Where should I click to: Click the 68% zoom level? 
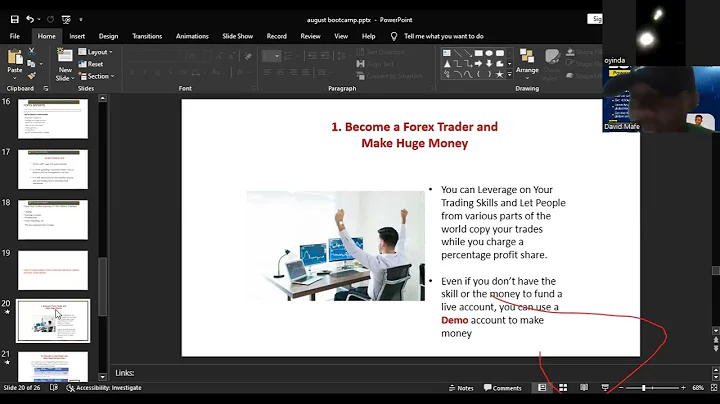pos(698,388)
